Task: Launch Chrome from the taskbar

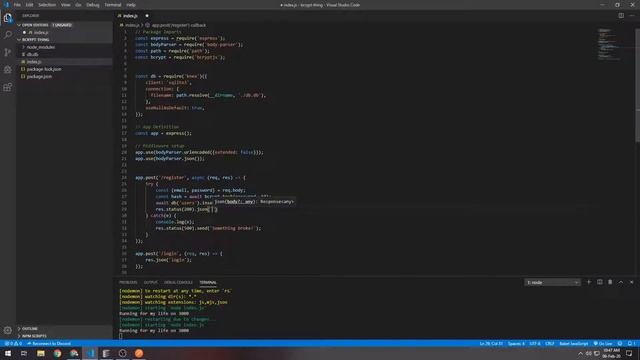Action: [57, 353]
